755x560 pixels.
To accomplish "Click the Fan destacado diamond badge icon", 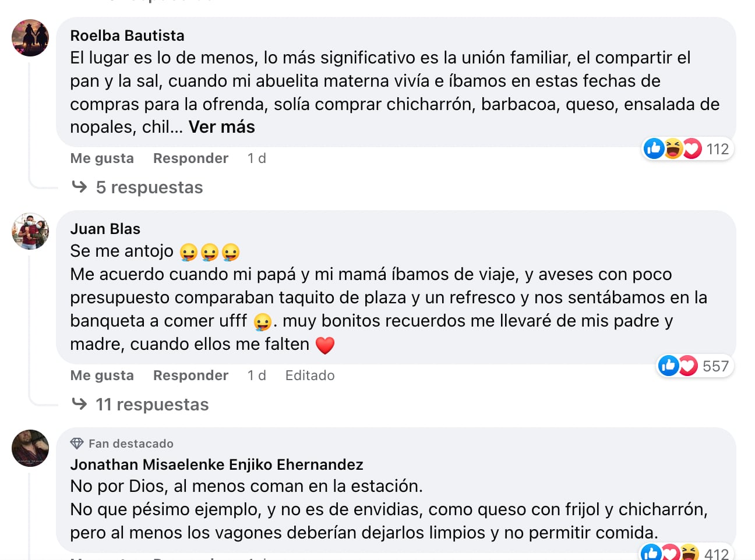I will (76, 443).
